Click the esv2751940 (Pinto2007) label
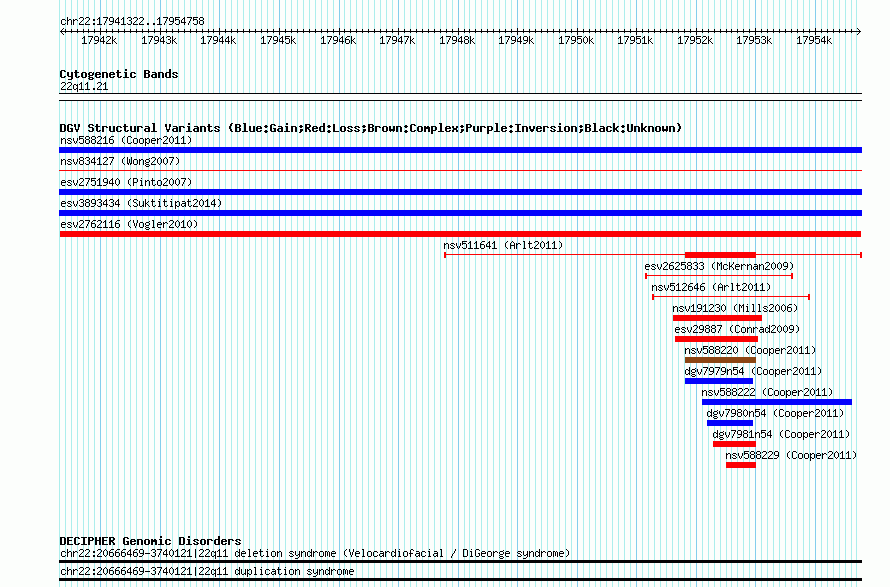The image size is (890, 587). 126,182
